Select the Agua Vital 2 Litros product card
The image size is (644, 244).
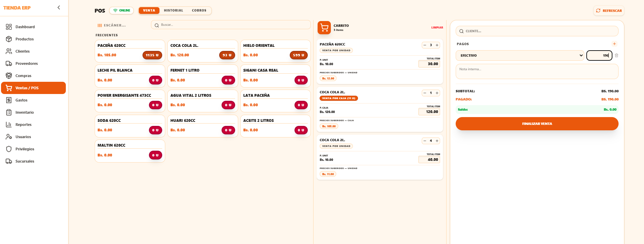coord(203,101)
